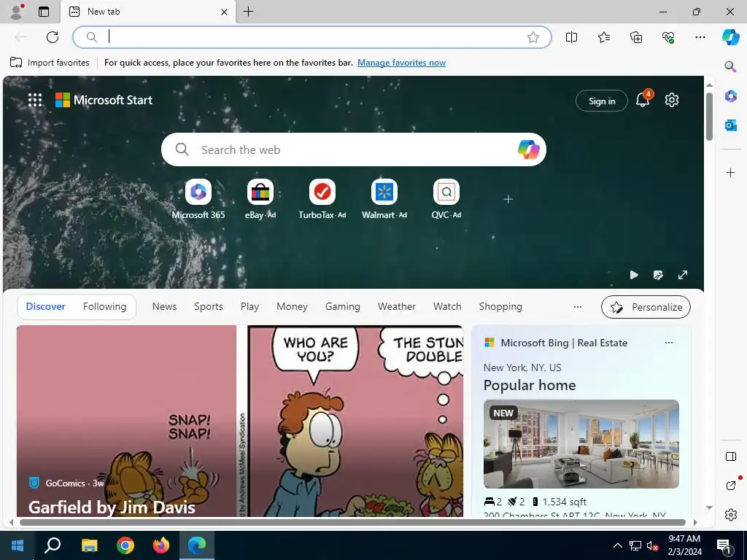This screenshot has height=560, width=747.
Task: Edit the background image
Action: click(x=658, y=275)
